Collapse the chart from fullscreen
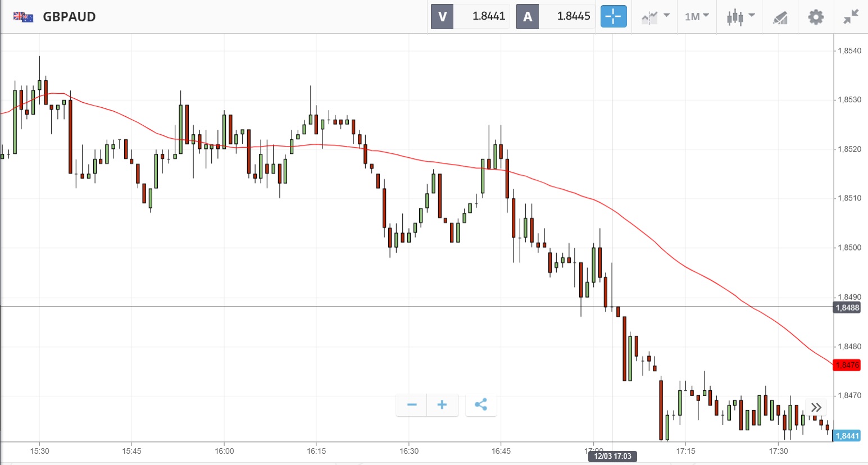 point(851,17)
